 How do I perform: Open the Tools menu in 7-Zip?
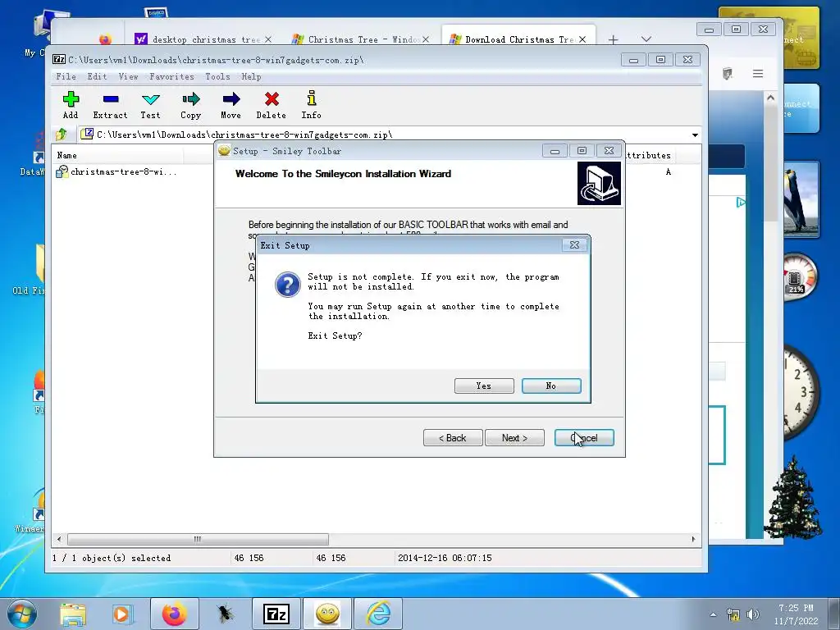pyautogui.click(x=217, y=76)
